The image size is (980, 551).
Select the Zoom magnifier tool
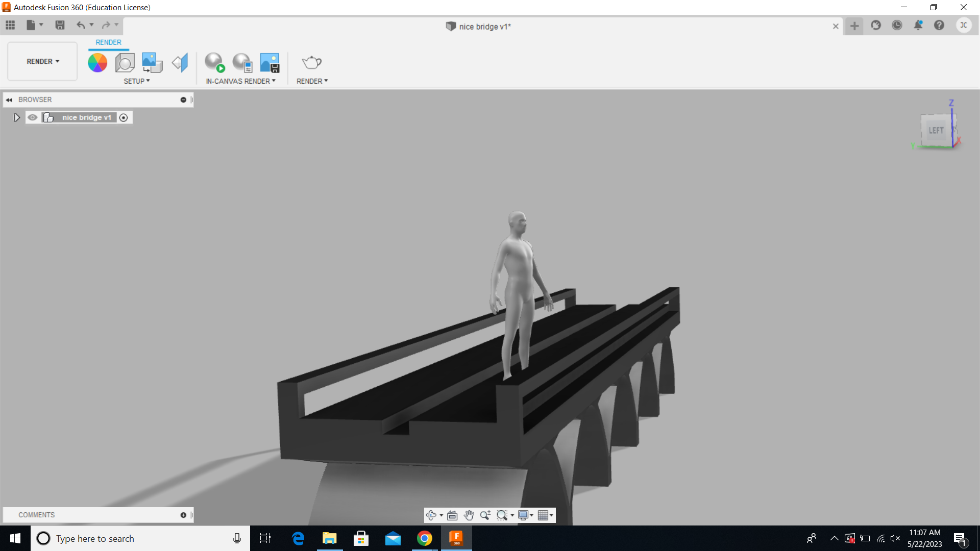click(x=485, y=515)
